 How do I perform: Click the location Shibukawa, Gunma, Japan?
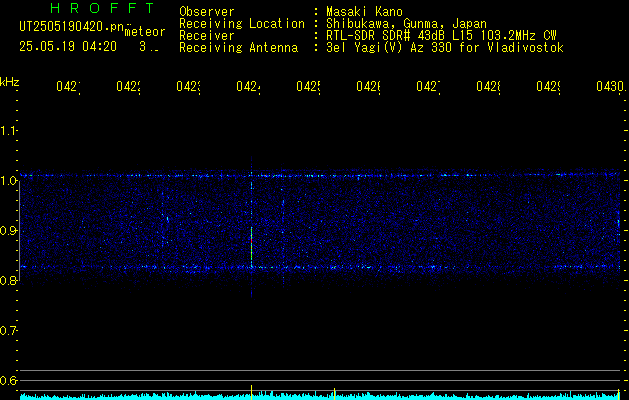(x=406, y=24)
